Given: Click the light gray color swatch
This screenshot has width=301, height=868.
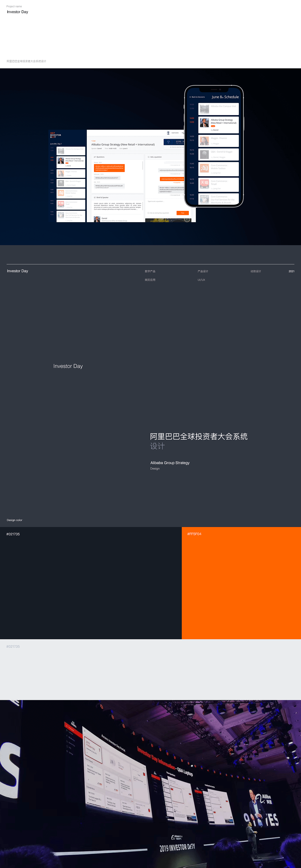Looking at the screenshot, I should tap(150, 670).
